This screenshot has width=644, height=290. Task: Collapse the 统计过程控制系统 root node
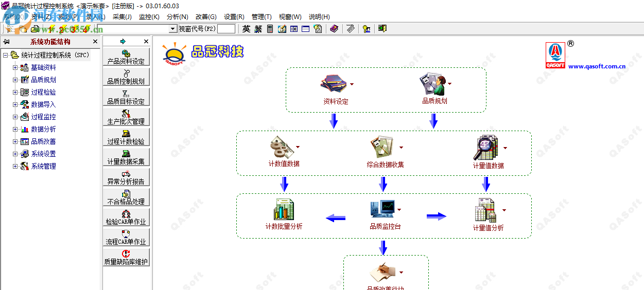pos(5,55)
